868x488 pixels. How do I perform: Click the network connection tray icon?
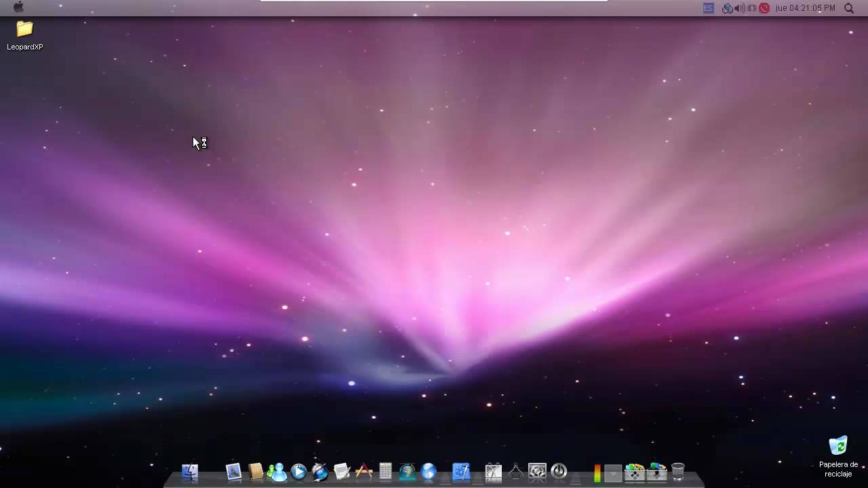(728, 8)
